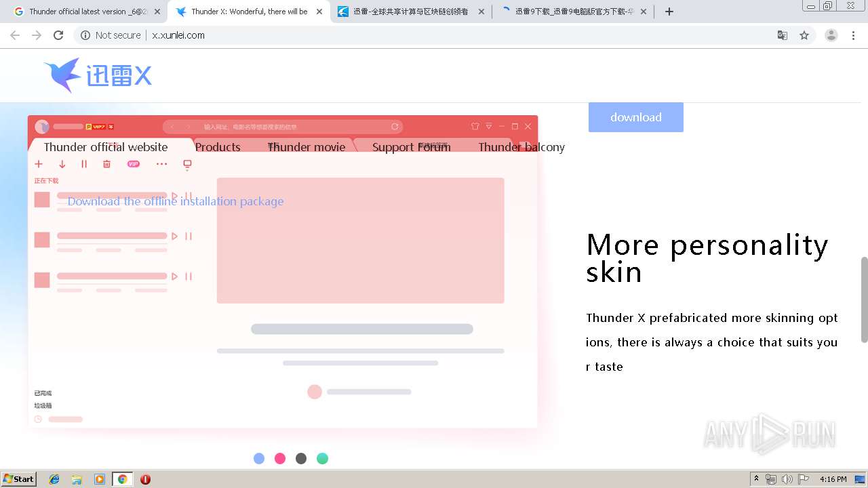Select the blue skin color dot

pos(259,459)
